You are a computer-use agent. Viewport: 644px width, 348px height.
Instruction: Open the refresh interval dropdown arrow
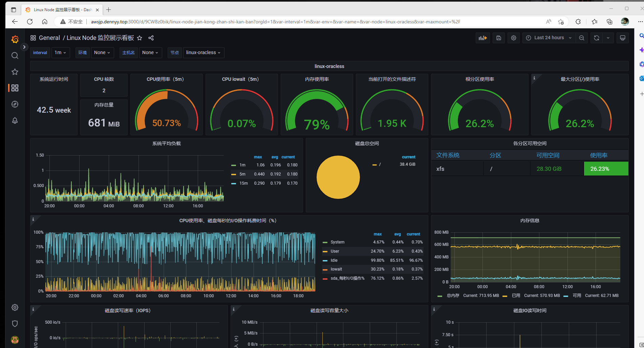pos(608,38)
